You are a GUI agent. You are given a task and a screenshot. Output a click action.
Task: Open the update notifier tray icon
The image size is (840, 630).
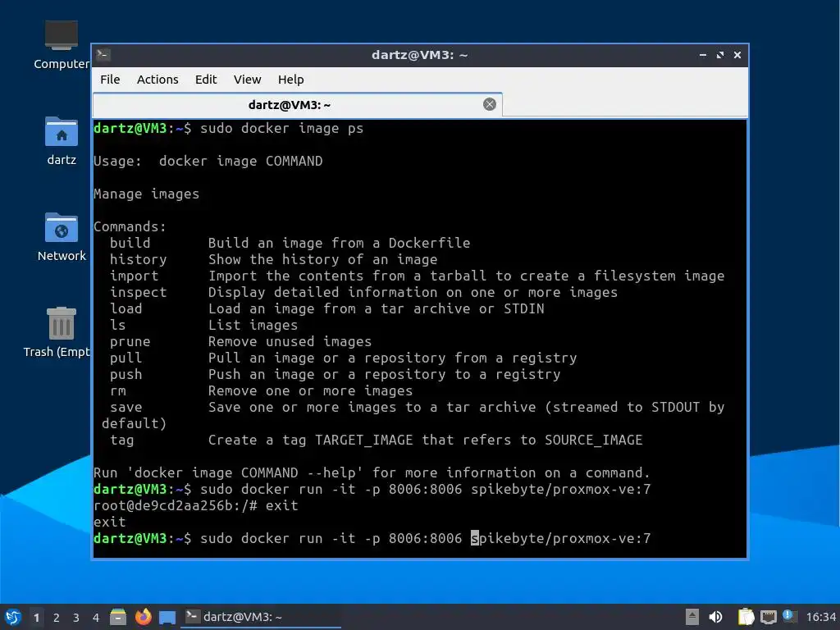click(788, 616)
